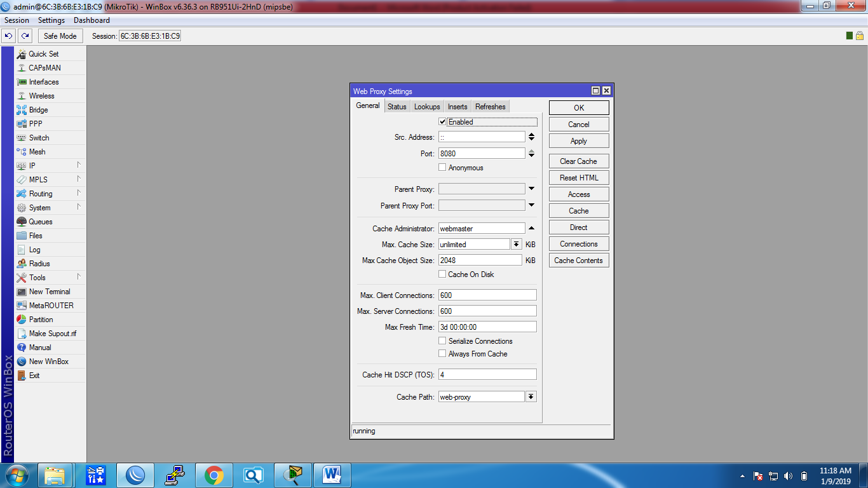Switch to the Status tab
The image size is (868, 488).
pos(397,107)
